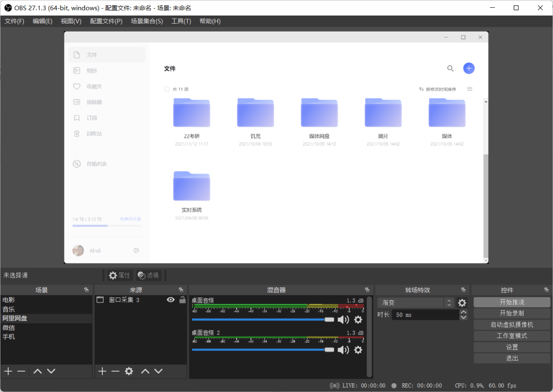Open 桌面音频 mixer settings gear
This screenshot has width=553, height=392.
[358, 319]
